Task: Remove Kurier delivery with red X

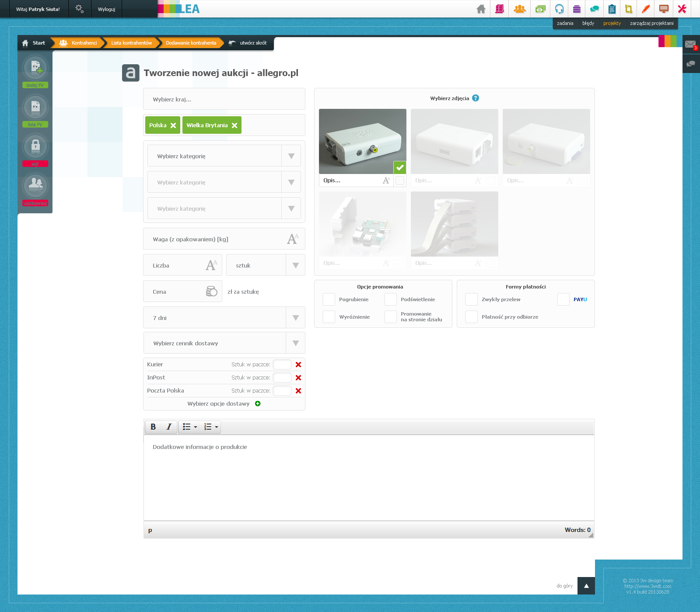Action: pyautogui.click(x=298, y=365)
